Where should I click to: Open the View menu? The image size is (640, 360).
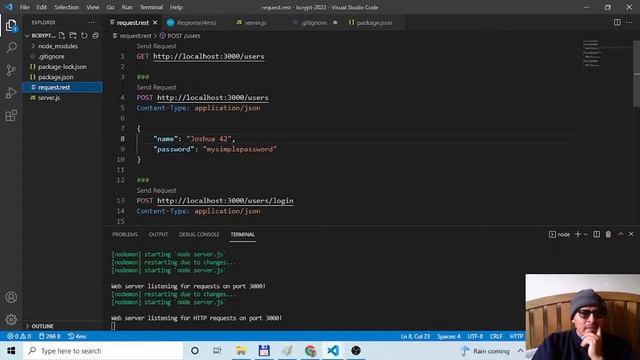(x=93, y=7)
